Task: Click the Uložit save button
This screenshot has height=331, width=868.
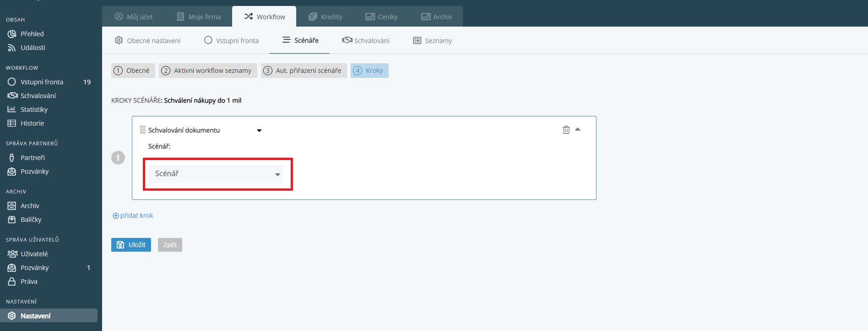Action: [x=131, y=245]
